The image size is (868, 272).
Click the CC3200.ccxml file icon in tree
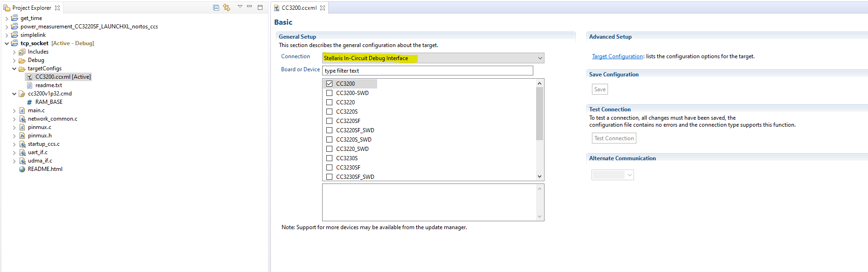[29, 77]
